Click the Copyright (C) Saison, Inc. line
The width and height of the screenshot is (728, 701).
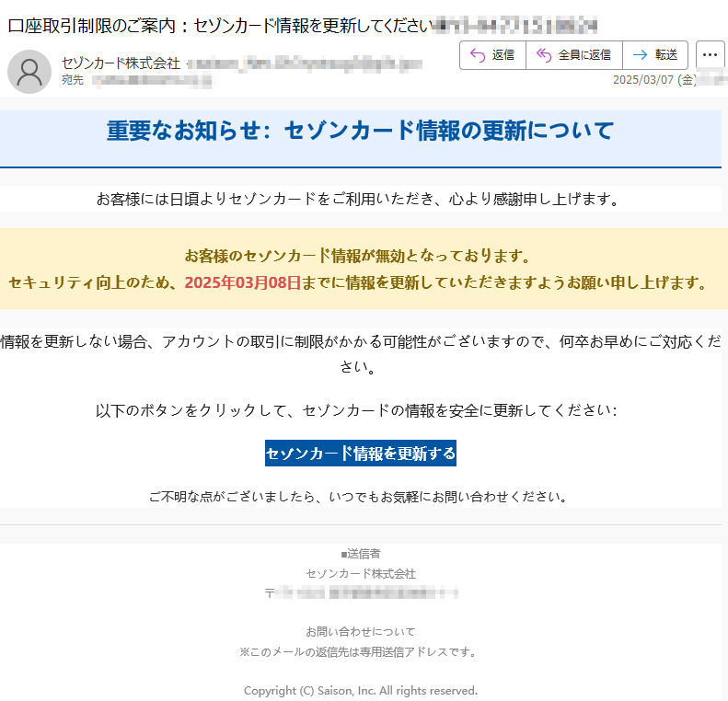pos(360,691)
